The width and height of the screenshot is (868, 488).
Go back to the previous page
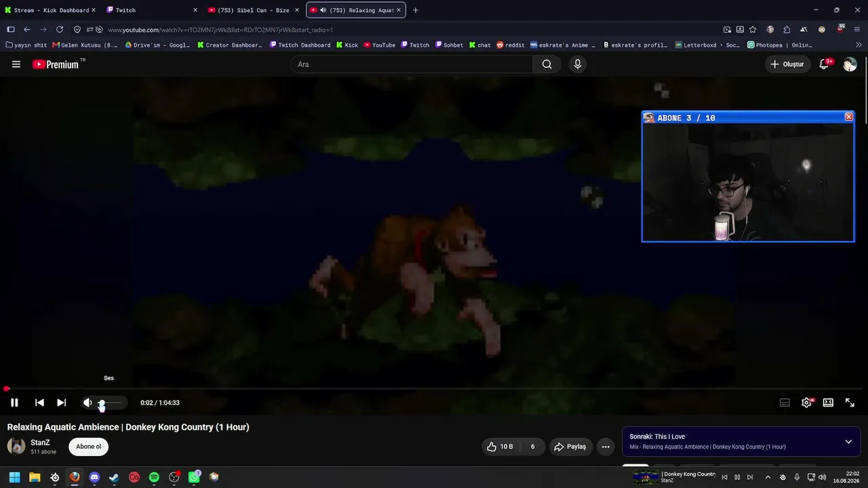coord(27,30)
